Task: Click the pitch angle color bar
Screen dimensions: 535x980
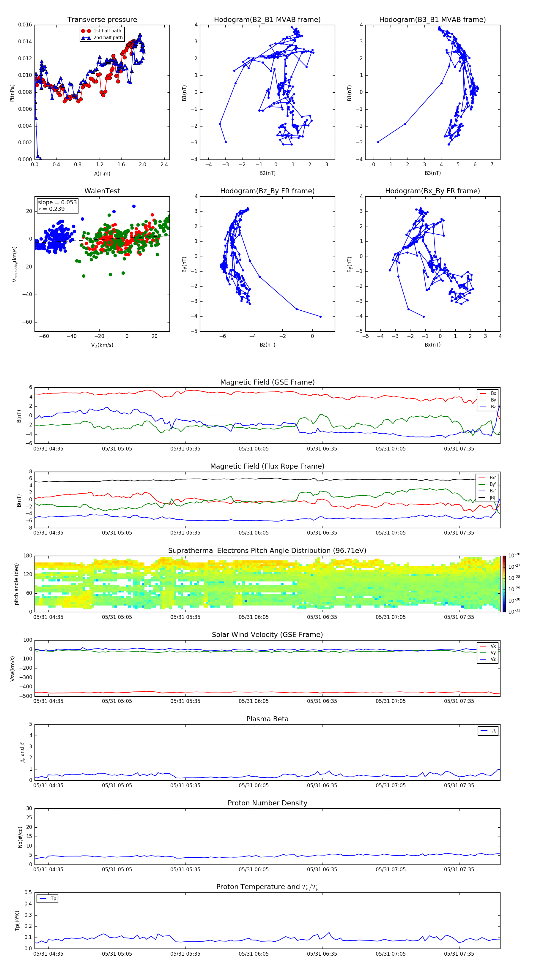Action: click(x=504, y=584)
